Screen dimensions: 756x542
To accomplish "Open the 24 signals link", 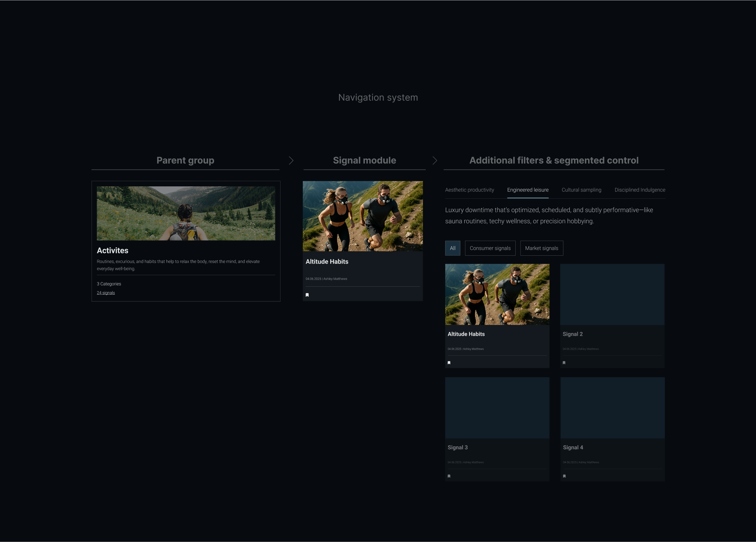I will pyautogui.click(x=106, y=293).
